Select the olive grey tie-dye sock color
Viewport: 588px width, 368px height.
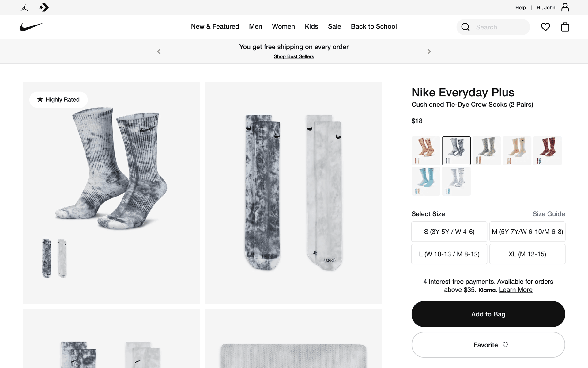click(x=487, y=151)
